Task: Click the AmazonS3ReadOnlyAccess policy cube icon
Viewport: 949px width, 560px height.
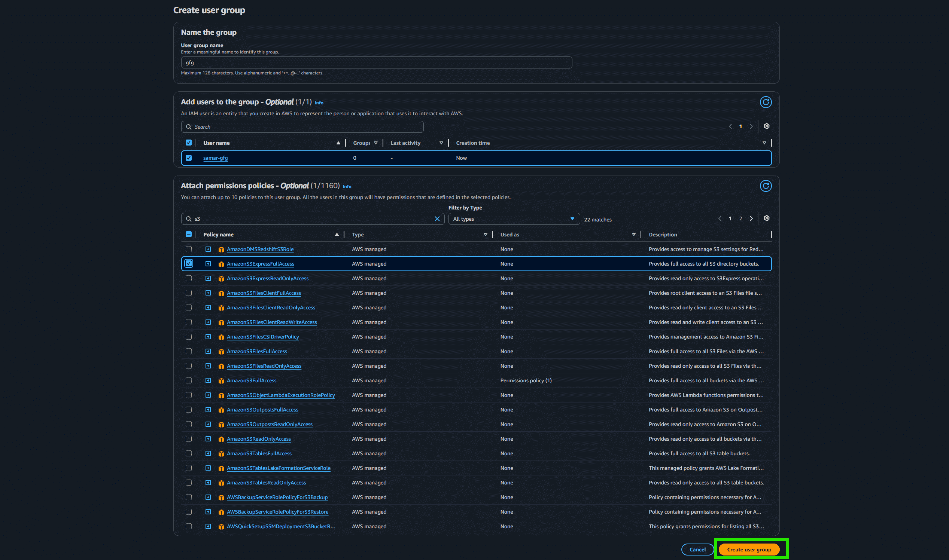Action: tap(221, 439)
